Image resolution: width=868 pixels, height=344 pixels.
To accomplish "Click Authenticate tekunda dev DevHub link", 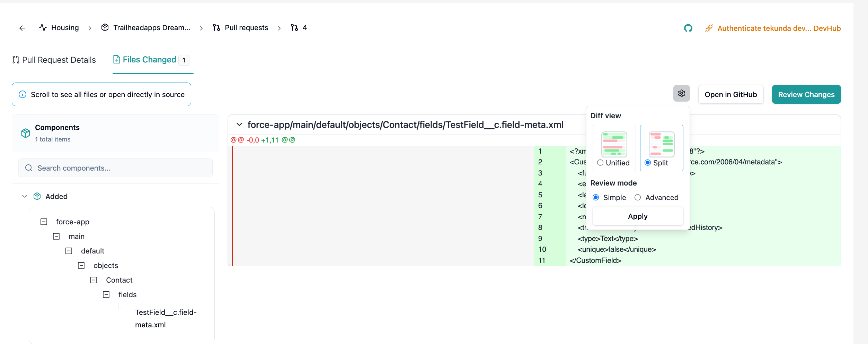I will tap(773, 28).
